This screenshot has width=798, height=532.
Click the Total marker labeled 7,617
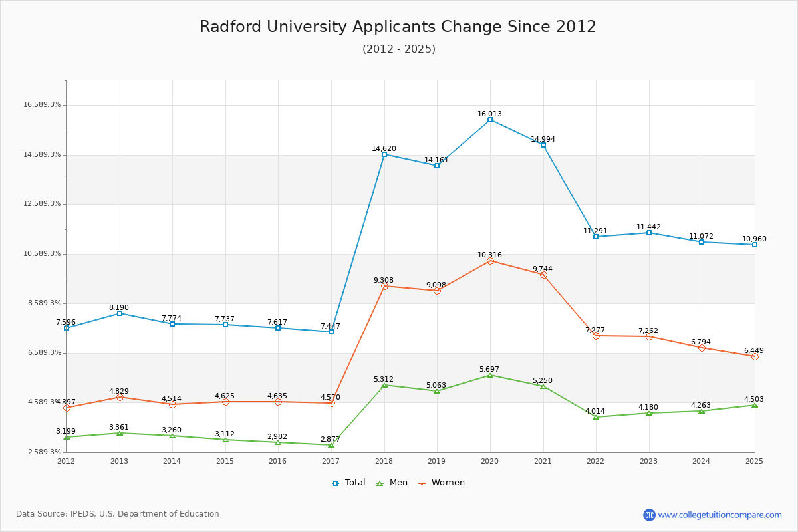pos(278,328)
